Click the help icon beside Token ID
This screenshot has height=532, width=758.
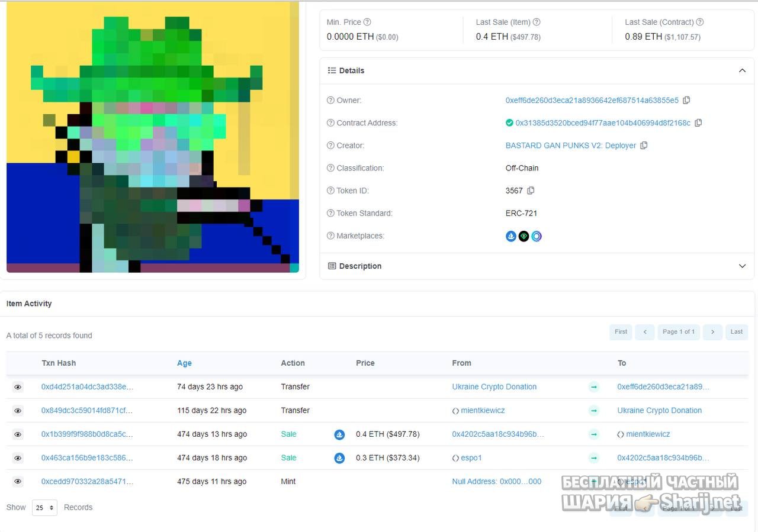click(330, 191)
